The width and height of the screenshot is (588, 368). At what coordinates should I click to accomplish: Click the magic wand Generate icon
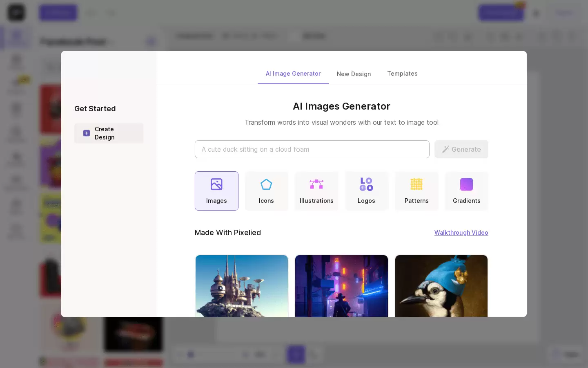click(446, 149)
